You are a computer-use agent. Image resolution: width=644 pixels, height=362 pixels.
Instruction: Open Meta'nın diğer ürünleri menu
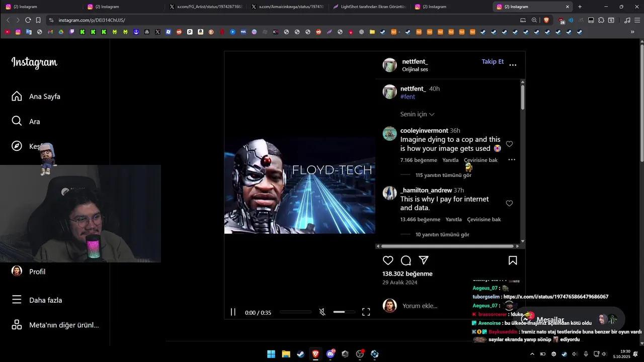pos(55,325)
